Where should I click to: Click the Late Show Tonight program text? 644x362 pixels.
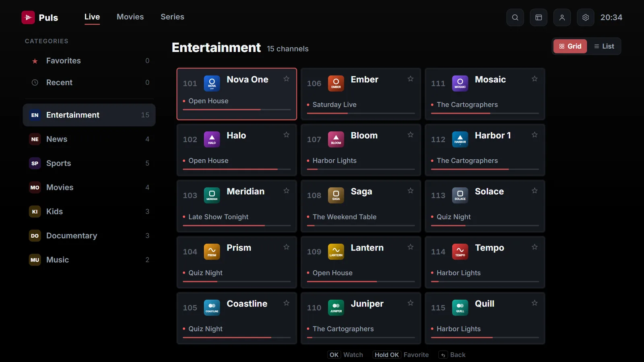[x=218, y=217]
